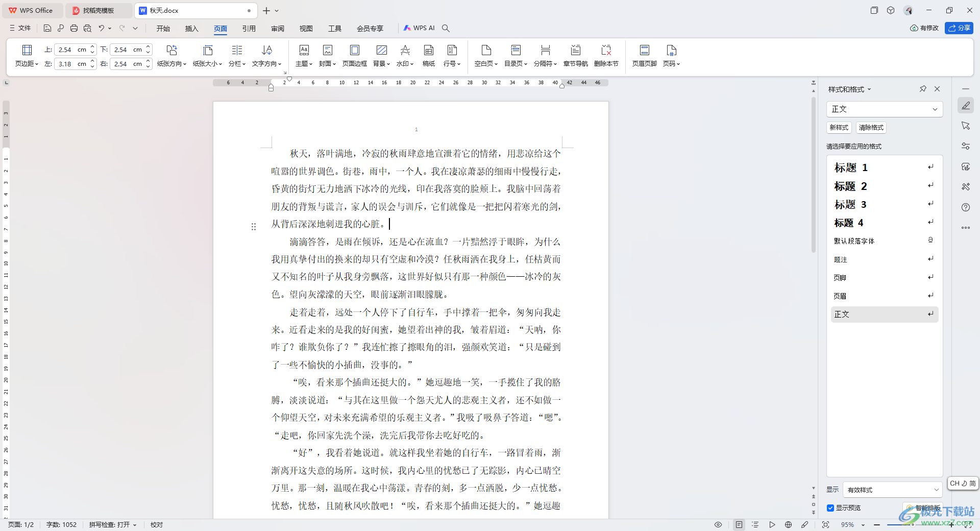Apply the 标题 1 style

click(x=884, y=167)
